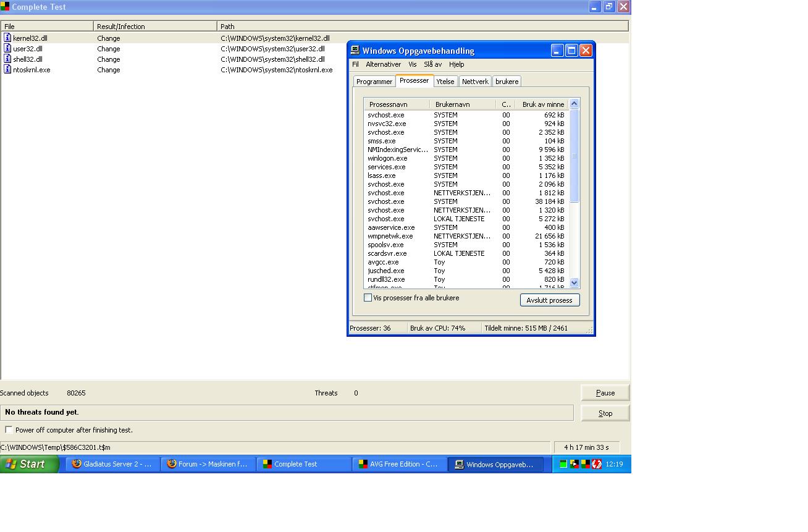This screenshot has width=808, height=532.
Task: Click the info icon beside kernel32.dll
Action: point(7,38)
